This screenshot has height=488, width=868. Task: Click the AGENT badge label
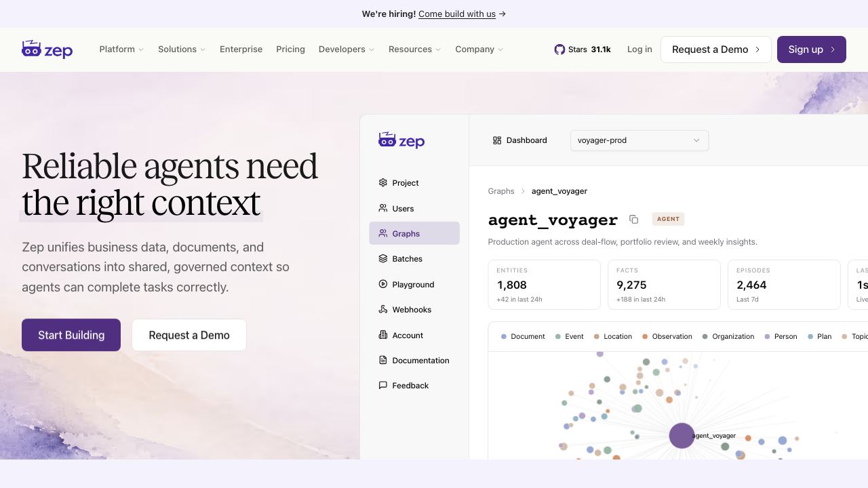tap(668, 219)
